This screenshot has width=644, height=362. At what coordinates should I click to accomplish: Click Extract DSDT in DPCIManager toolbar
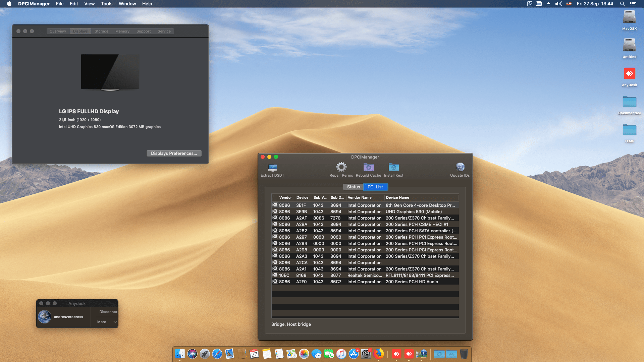pyautogui.click(x=272, y=170)
